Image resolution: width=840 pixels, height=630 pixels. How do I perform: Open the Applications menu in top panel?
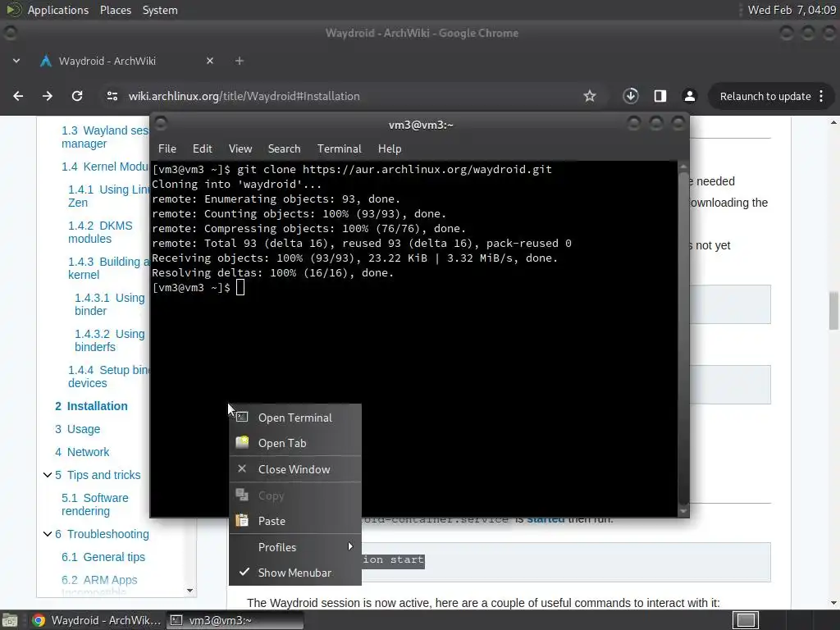tap(58, 10)
